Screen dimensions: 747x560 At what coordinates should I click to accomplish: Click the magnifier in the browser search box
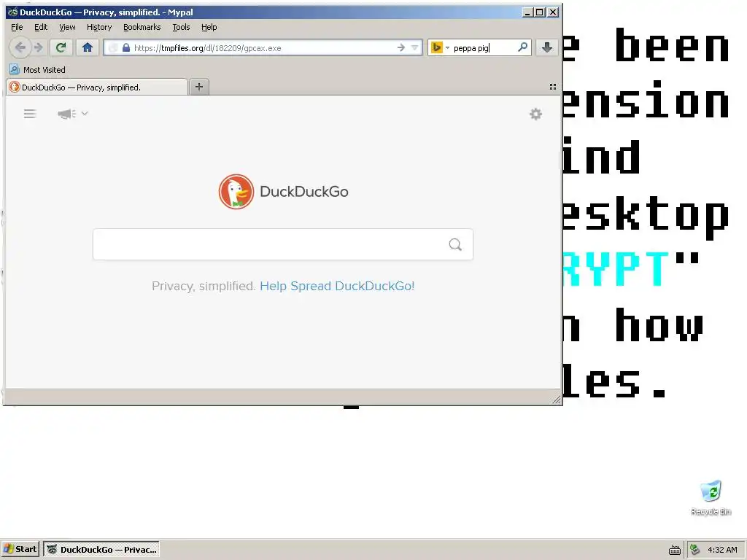[522, 47]
